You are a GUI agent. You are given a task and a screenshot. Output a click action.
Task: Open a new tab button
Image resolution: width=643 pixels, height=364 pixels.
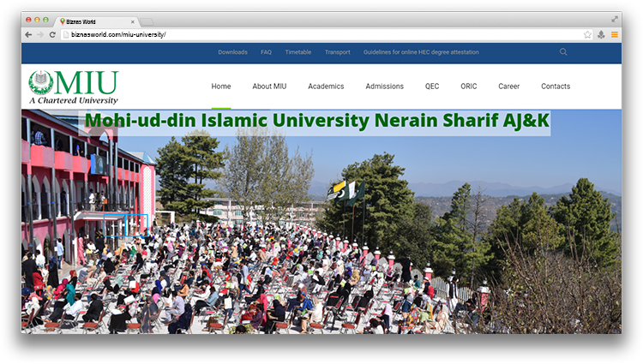pyautogui.click(x=147, y=21)
